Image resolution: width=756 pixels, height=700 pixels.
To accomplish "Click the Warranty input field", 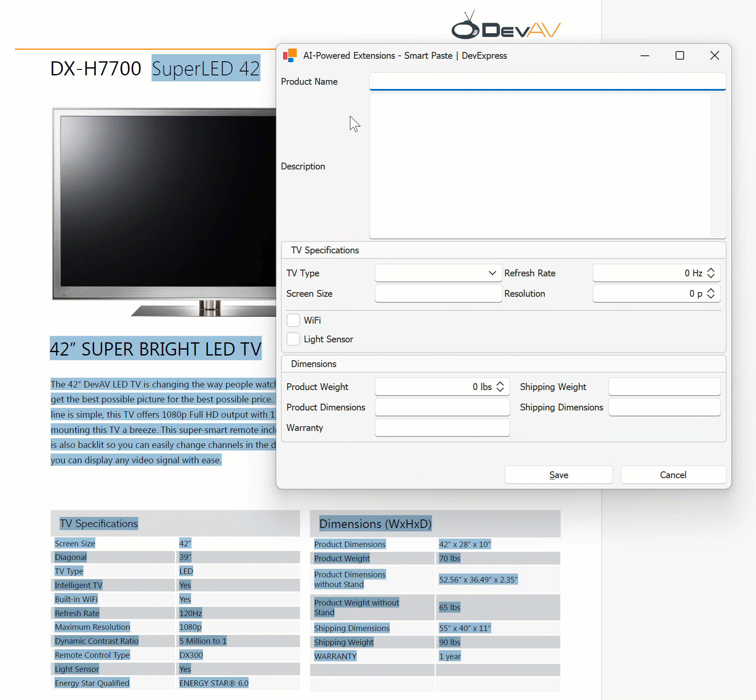I will tap(442, 427).
